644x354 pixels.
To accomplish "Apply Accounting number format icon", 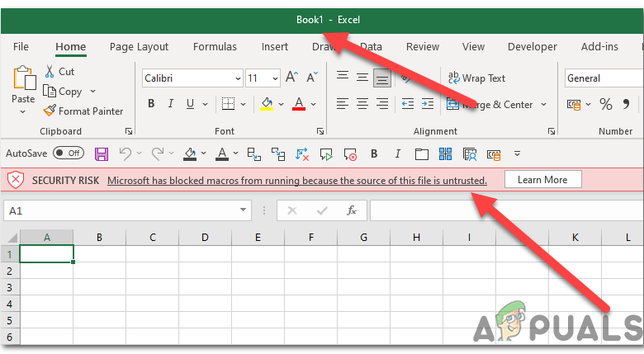I will (x=574, y=105).
